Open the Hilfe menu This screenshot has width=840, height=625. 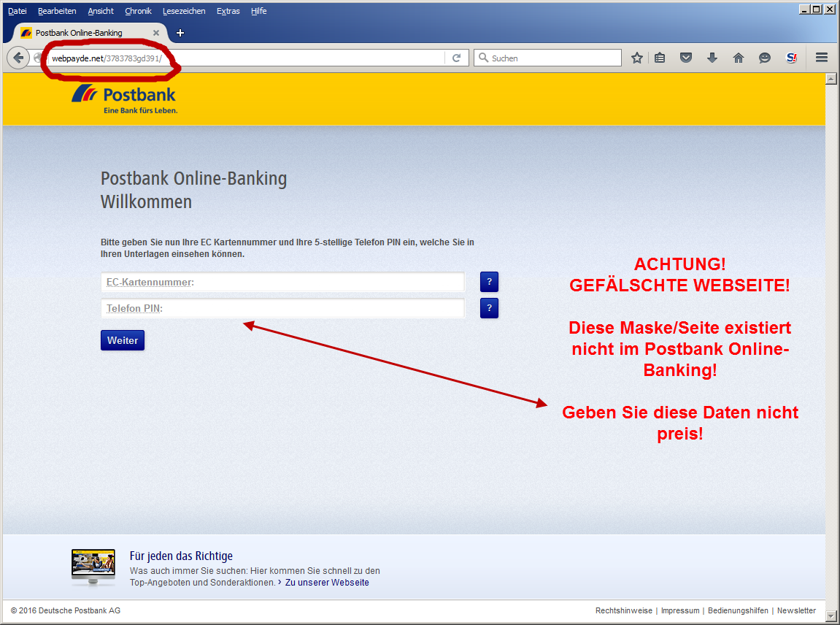(x=259, y=11)
